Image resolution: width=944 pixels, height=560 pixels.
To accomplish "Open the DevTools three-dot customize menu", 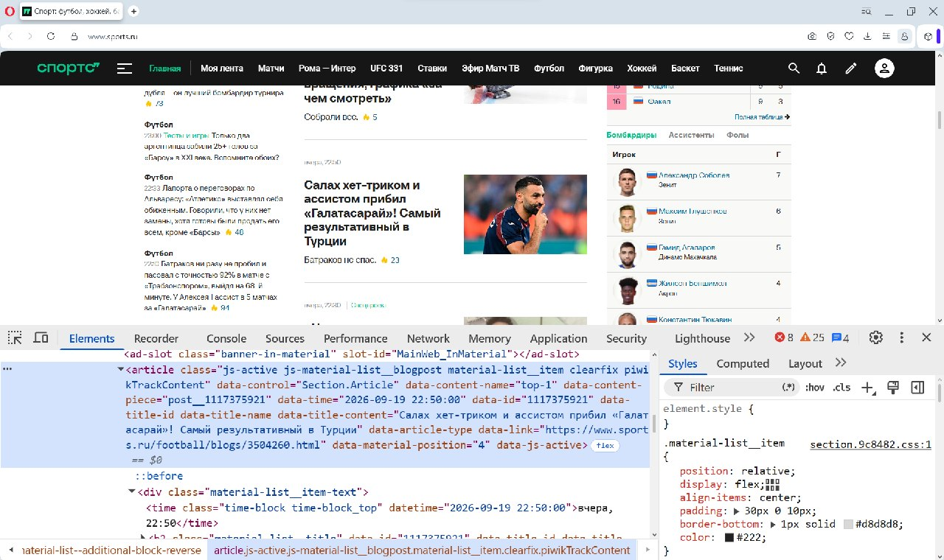I will pyautogui.click(x=901, y=337).
